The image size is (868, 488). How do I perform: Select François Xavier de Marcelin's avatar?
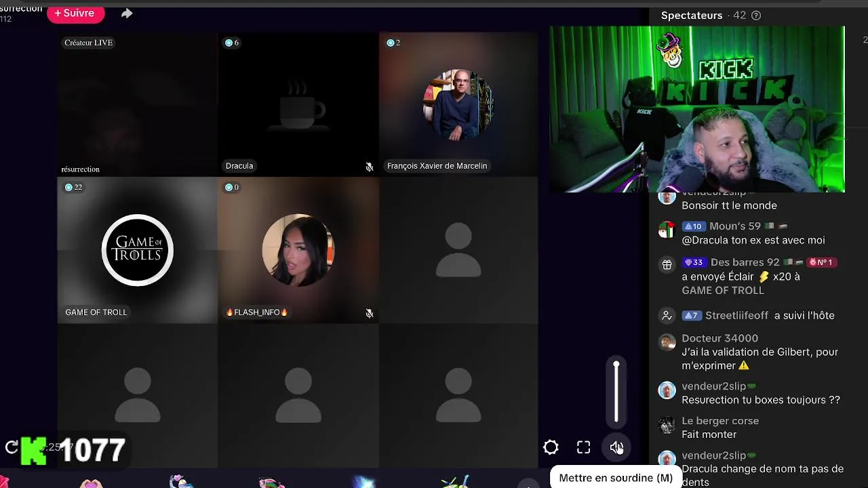pos(458,104)
